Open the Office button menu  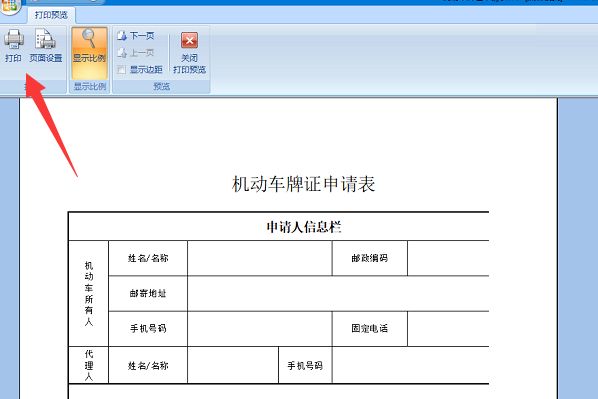point(10,6)
